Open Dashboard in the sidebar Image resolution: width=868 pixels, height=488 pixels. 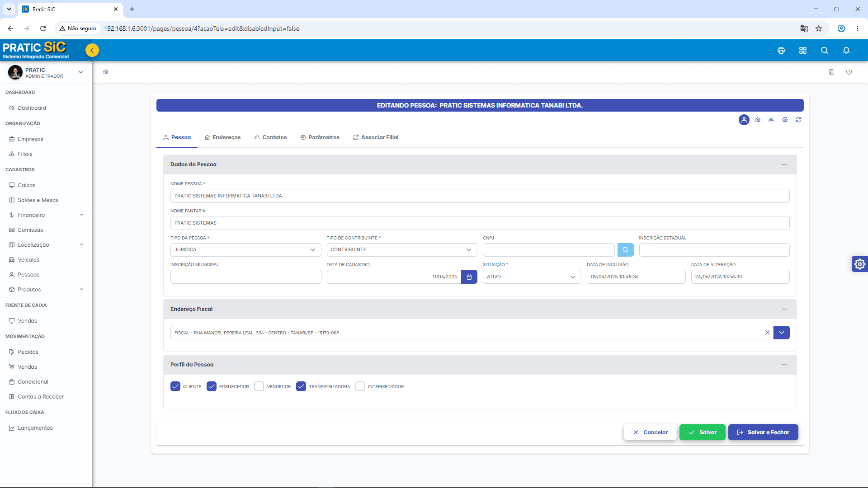click(46, 108)
